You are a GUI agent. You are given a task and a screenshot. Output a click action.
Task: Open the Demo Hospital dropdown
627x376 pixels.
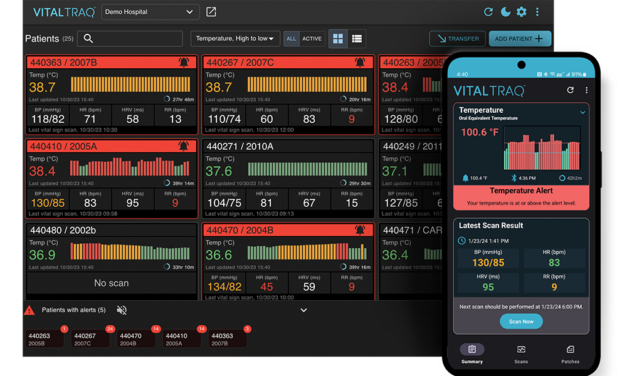click(150, 12)
